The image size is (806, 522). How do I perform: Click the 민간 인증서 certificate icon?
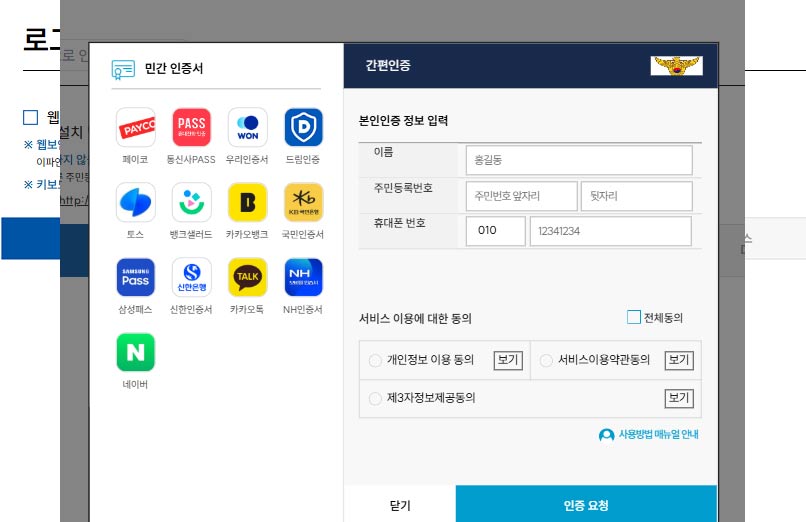pos(123,69)
